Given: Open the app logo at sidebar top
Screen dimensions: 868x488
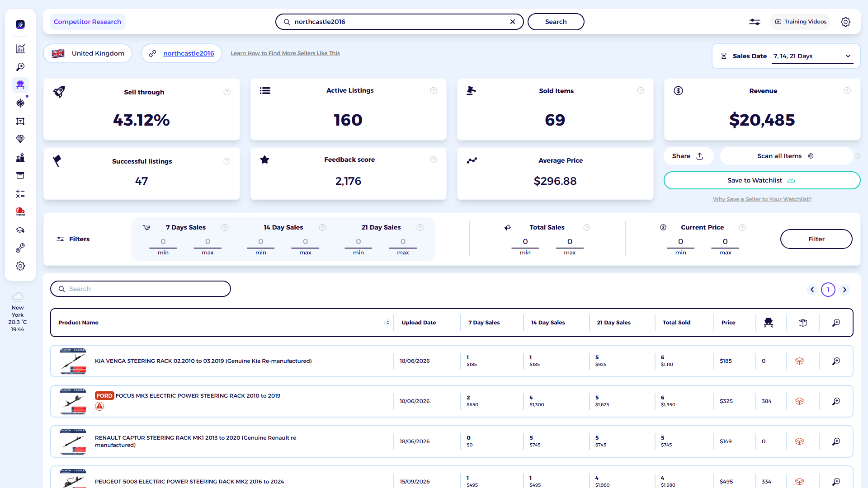Looking at the screenshot, I should click(20, 24).
